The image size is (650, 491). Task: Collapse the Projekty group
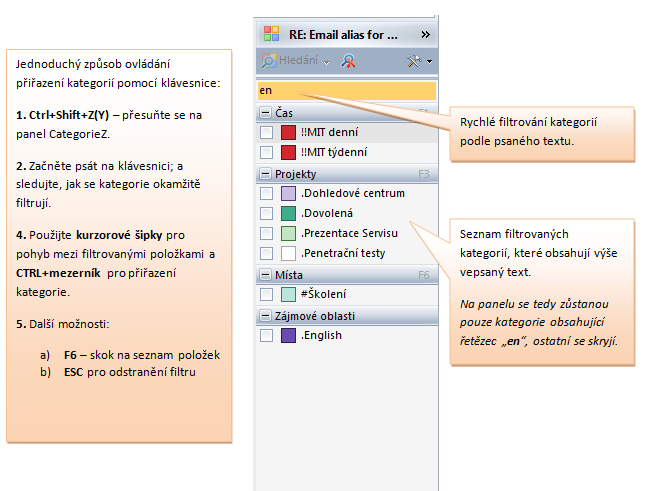265,174
